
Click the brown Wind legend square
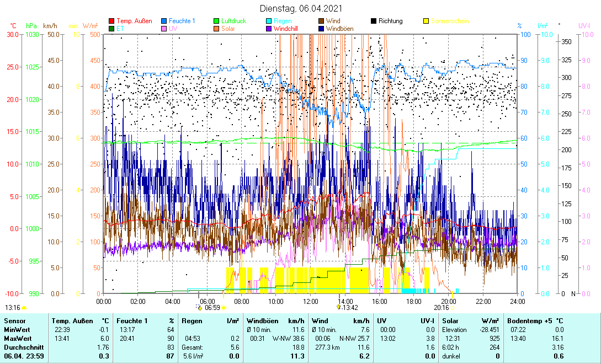321,21
